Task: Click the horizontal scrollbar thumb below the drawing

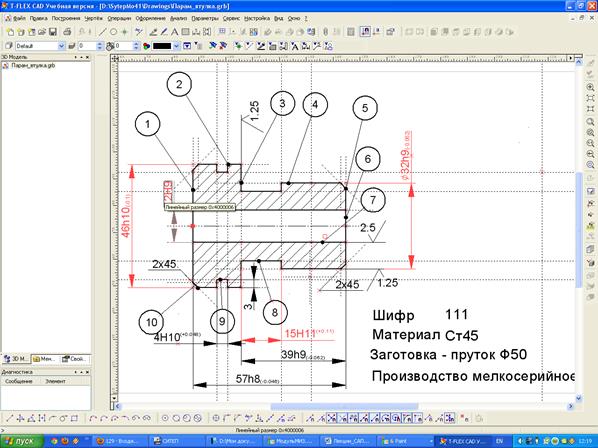Action: (344, 406)
